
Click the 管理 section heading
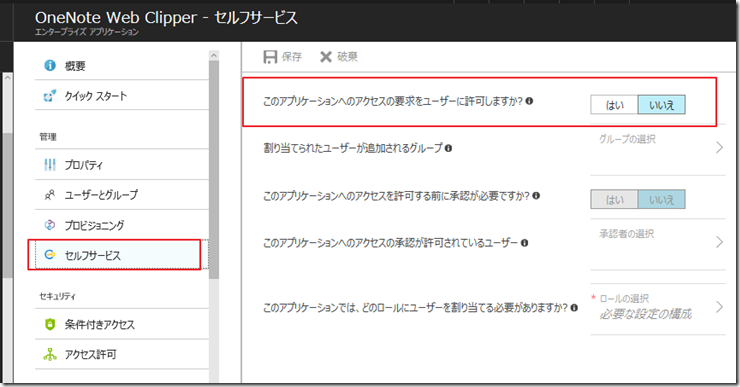[x=48, y=137]
